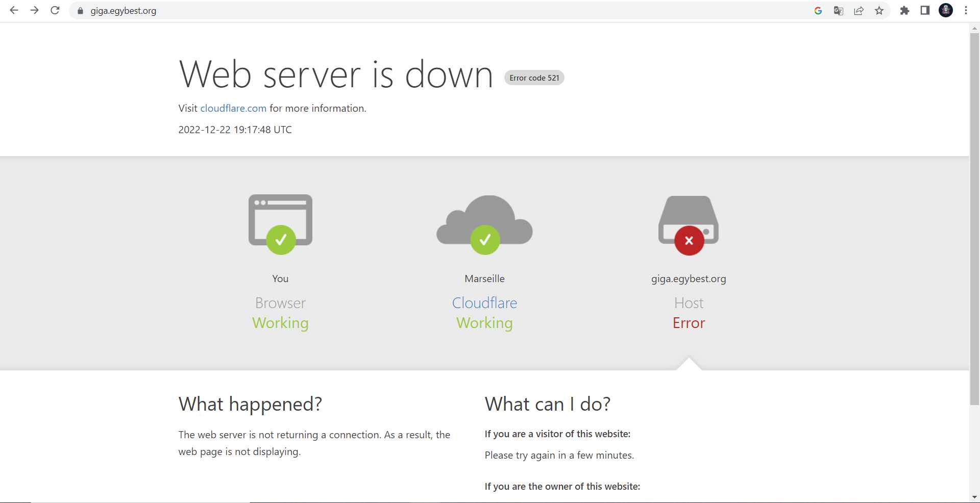The height and width of the screenshot is (503, 980).
Task: Click scrollbar down arrow
Action: point(974,497)
